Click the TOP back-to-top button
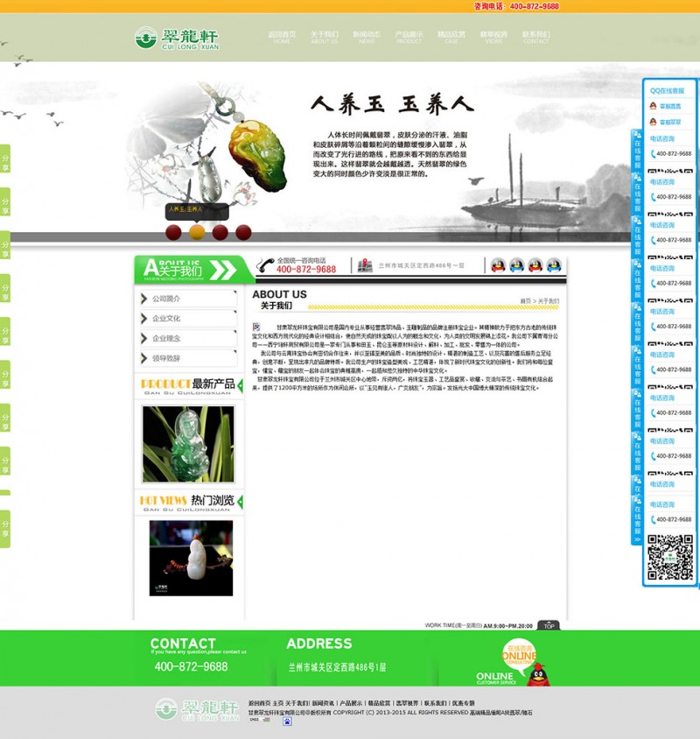The image size is (700, 739). [549, 625]
